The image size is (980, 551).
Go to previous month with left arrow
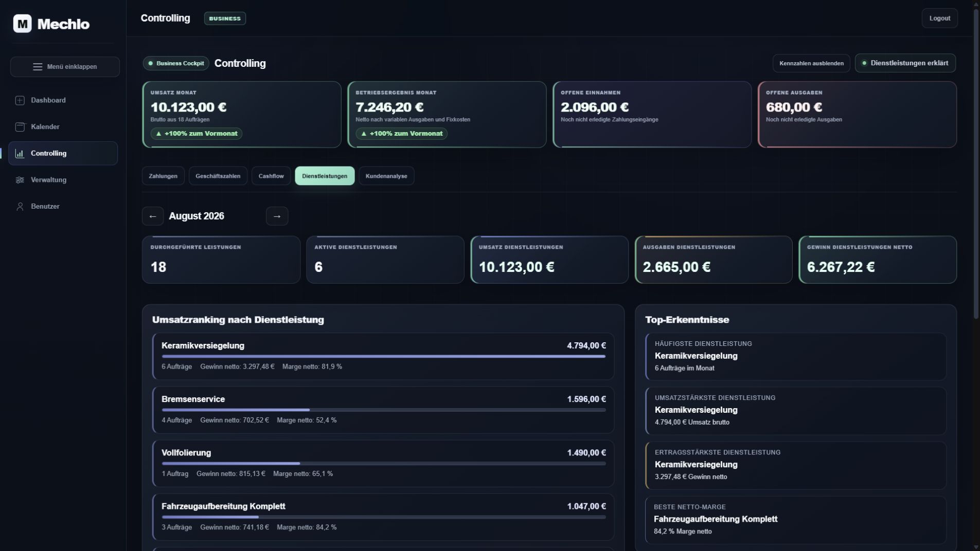153,216
